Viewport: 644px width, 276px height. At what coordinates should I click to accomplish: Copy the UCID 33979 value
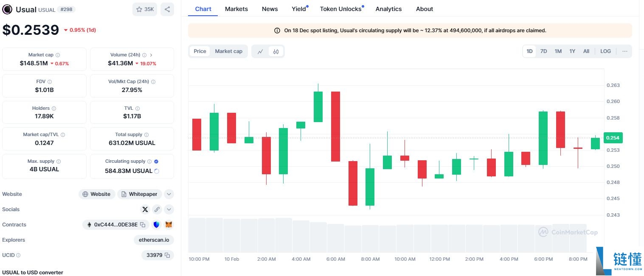click(167, 255)
